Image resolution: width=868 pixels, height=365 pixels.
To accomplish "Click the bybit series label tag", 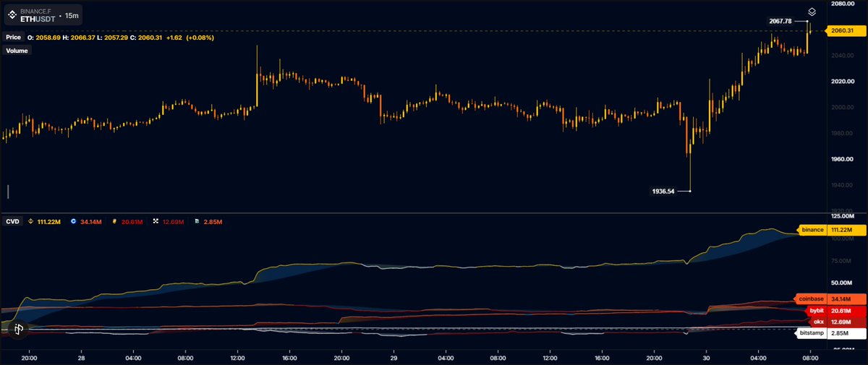I will tap(817, 310).
